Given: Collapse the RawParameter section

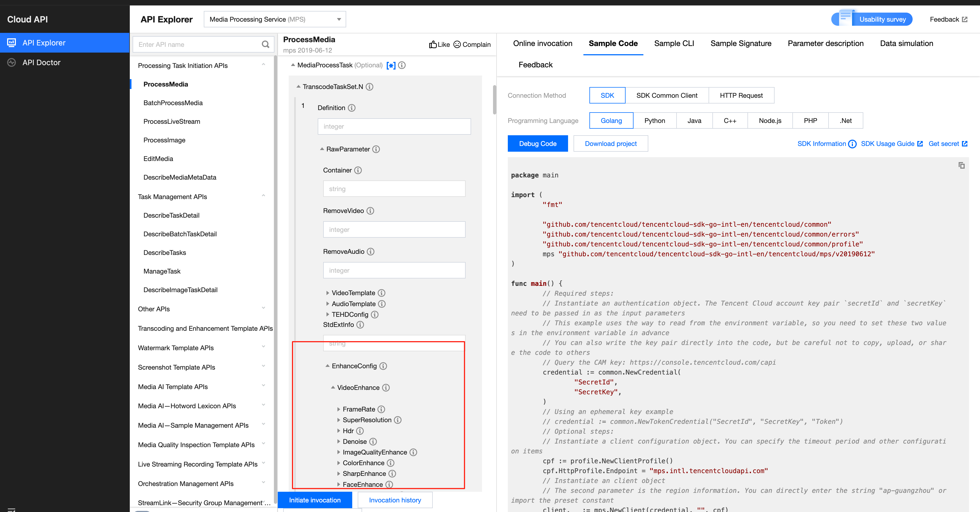Looking at the screenshot, I should [x=322, y=149].
